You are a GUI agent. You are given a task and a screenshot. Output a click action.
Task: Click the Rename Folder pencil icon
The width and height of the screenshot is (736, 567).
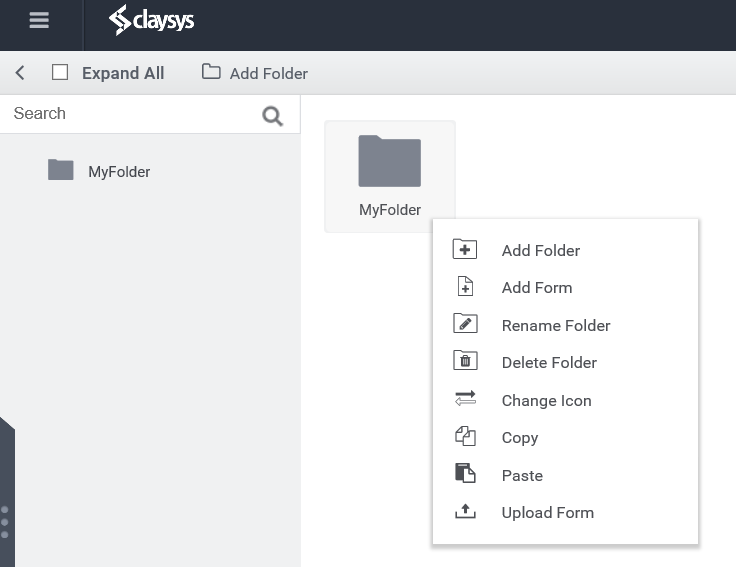[465, 324]
